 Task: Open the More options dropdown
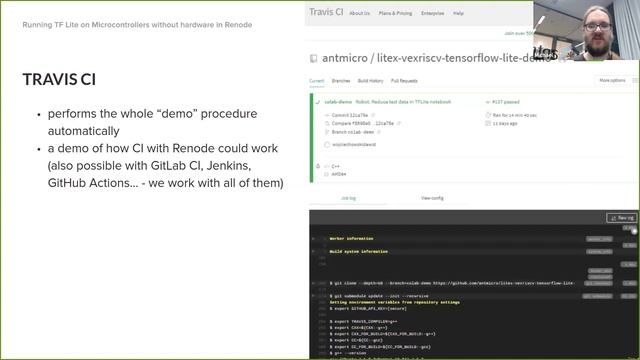(x=612, y=80)
